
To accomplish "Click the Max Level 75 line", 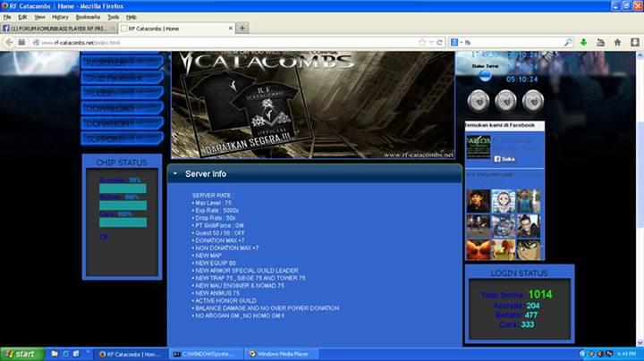I will [x=212, y=203].
